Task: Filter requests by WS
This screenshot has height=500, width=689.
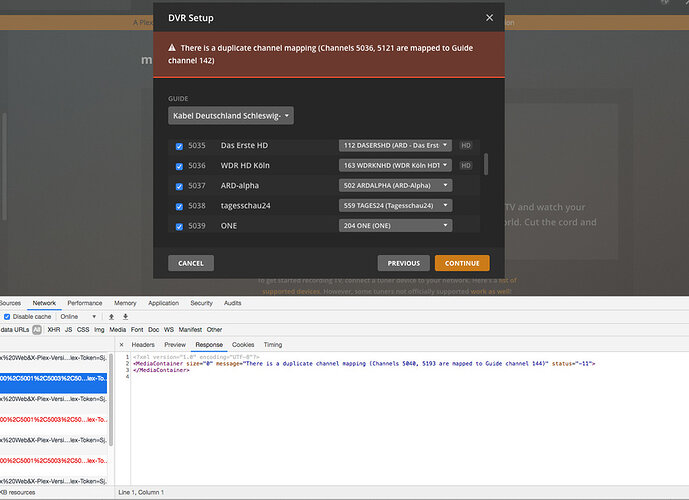Action: click(169, 330)
